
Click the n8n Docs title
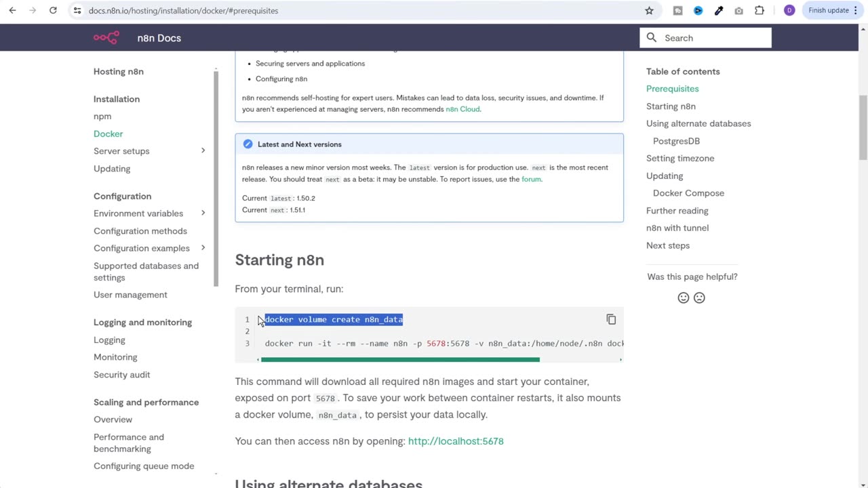[x=159, y=38]
